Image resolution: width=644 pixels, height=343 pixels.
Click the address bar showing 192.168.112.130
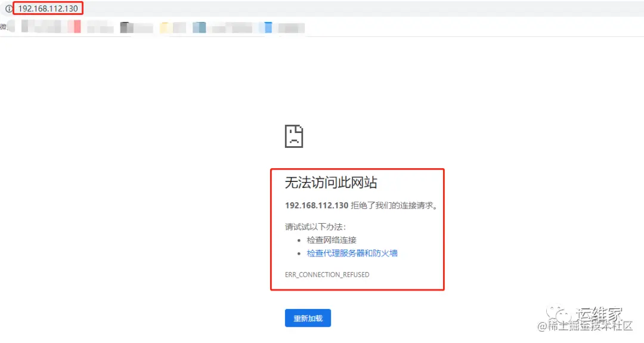pyautogui.click(x=322, y=8)
